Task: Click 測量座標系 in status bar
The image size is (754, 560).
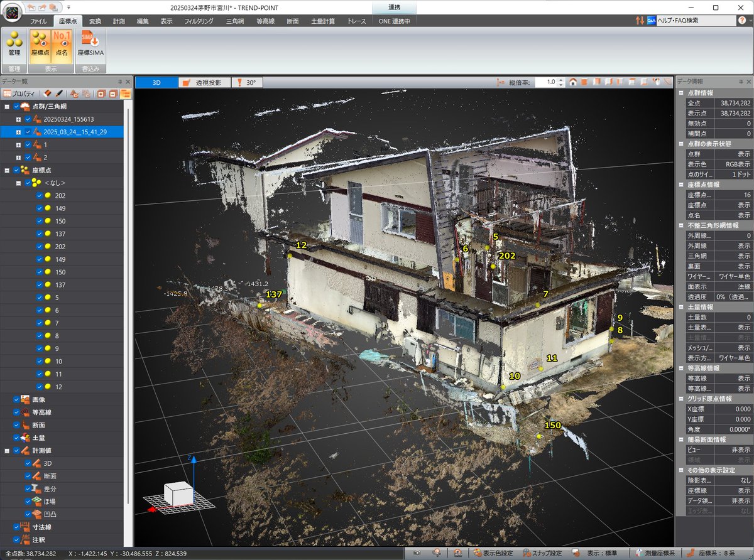Action: click(x=656, y=553)
